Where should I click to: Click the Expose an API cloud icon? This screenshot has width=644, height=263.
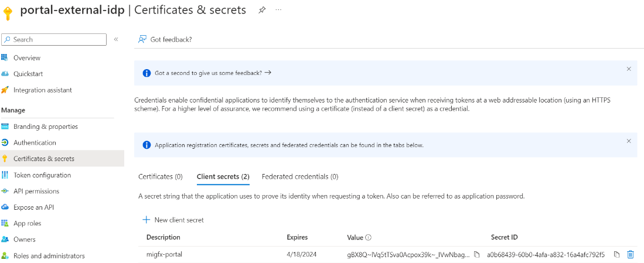[x=5, y=207]
